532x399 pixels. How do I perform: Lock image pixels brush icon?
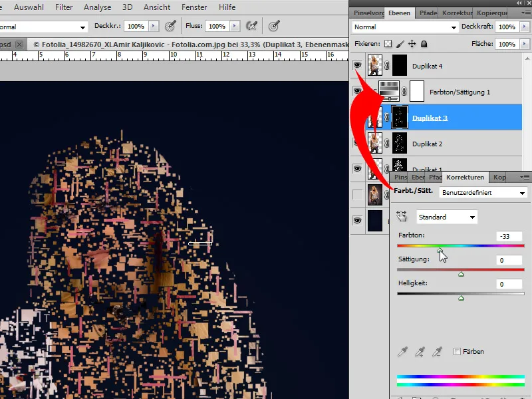(400, 44)
